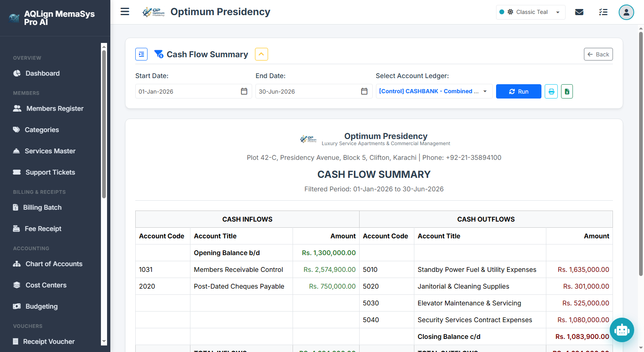The height and width of the screenshot is (352, 644).
Task: Select Elevator Maintenance & Servicing entry
Action: (470, 303)
